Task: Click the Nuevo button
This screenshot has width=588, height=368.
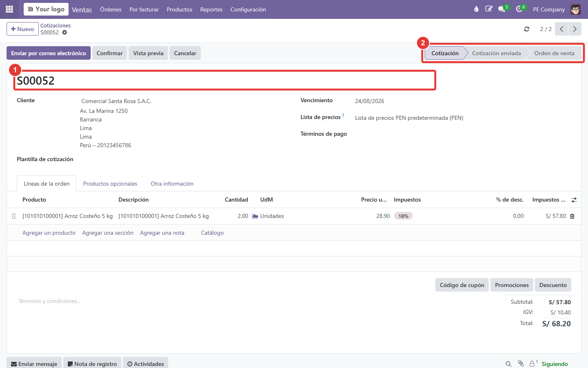Action: pyautogui.click(x=22, y=29)
